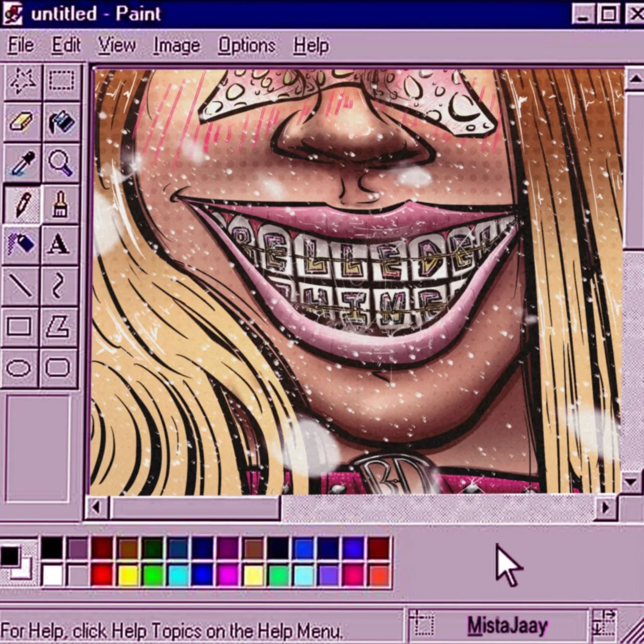Click the horizontal scrollbar left arrow
This screenshot has height=644, width=644.
point(96,508)
